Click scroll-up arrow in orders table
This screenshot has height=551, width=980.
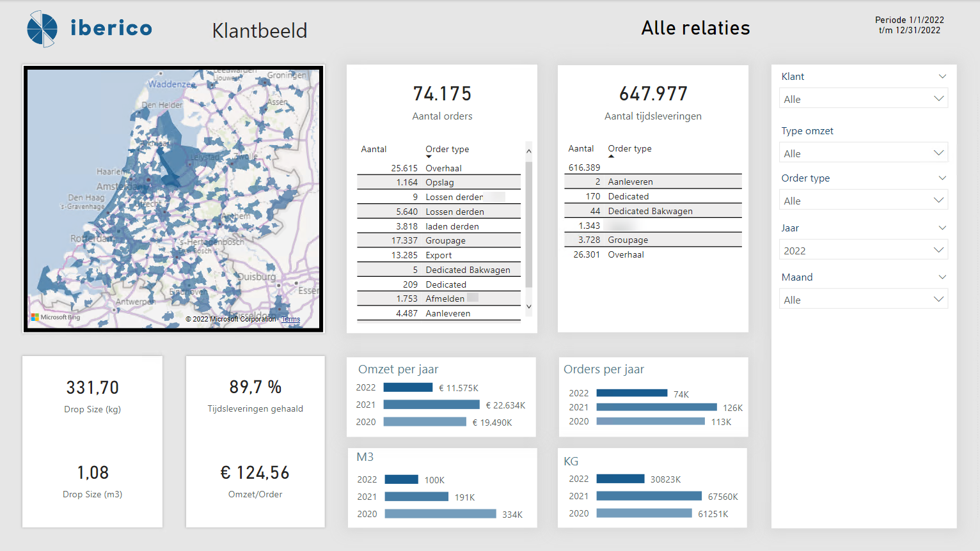(529, 151)
